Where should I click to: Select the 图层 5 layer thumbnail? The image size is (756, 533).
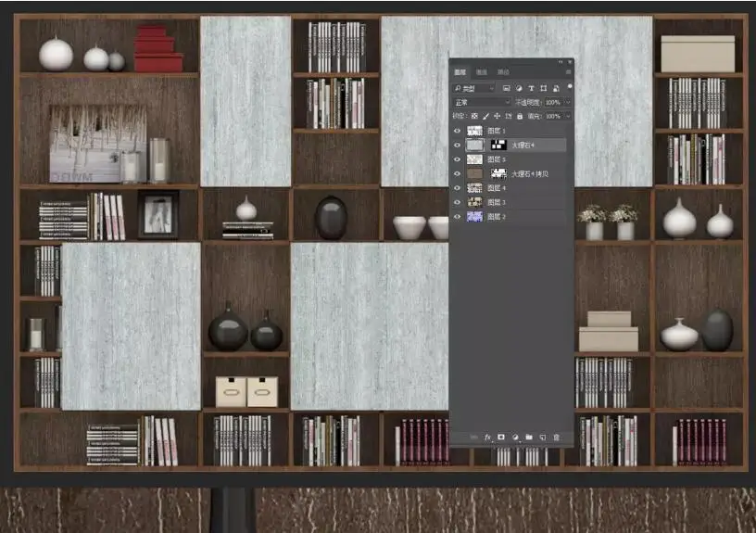474,159
